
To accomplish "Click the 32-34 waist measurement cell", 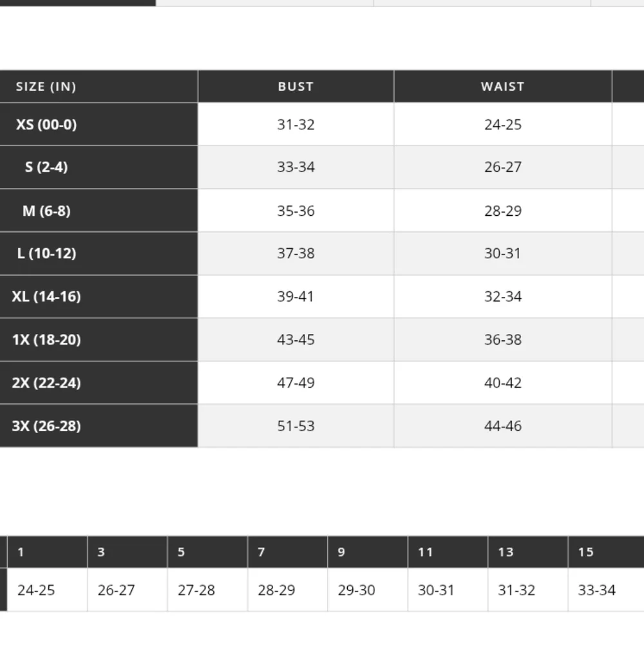I will point(502,296).
